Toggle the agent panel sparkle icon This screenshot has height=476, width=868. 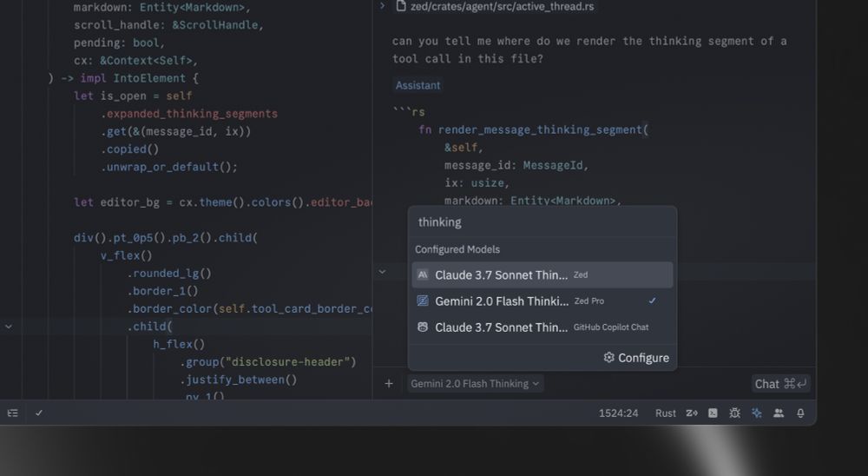tap(757, 413)
